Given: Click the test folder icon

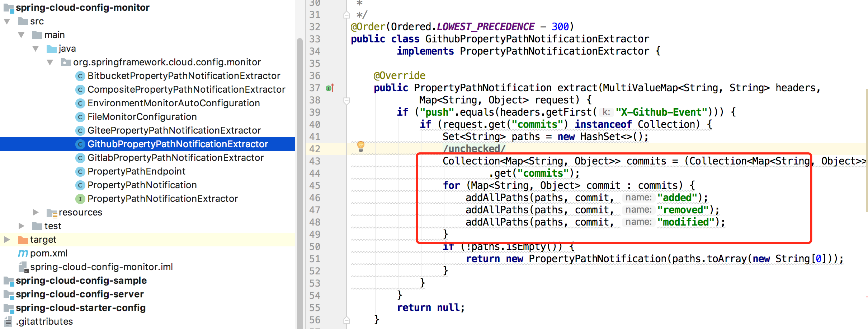Looking at the screenshot, I should [x=37, y=226].
